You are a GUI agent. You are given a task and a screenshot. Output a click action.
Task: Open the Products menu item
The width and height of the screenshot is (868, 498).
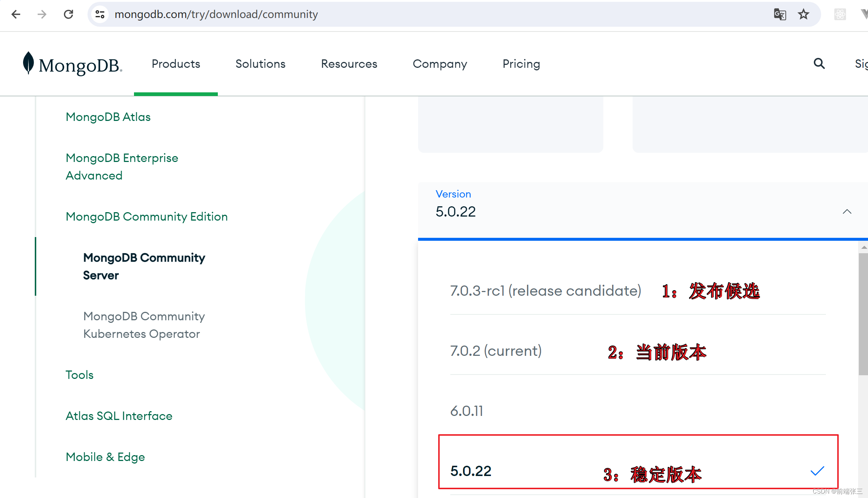[175, 64]
